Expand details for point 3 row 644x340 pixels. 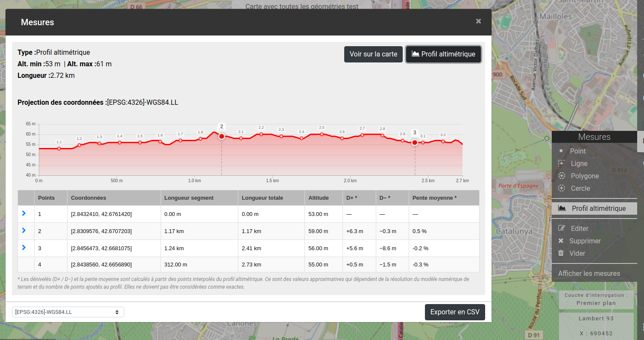coord(23,248)
